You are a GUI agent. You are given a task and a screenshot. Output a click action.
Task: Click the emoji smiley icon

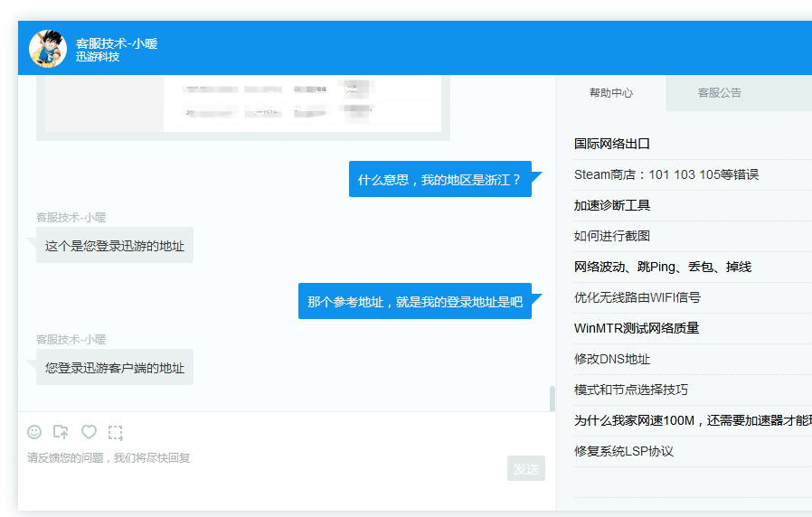[34, 432]
